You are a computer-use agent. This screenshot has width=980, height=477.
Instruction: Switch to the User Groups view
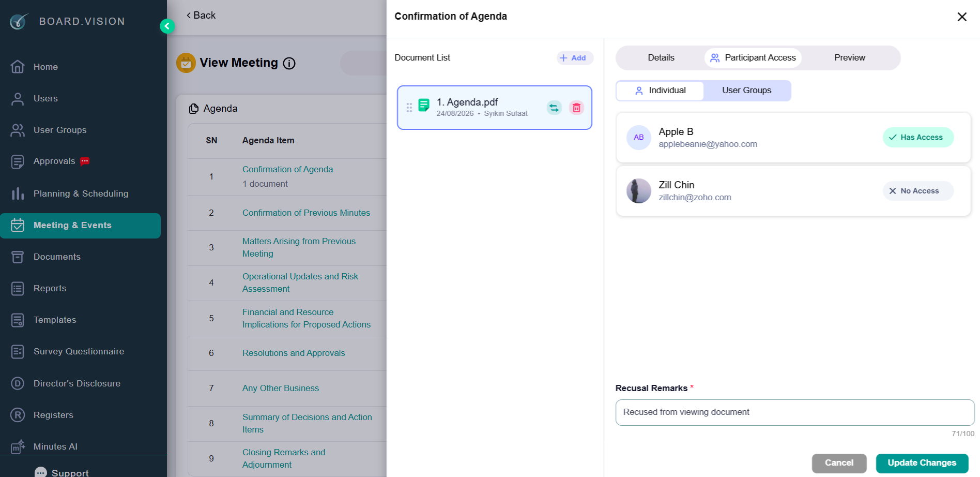coord(746,91)
